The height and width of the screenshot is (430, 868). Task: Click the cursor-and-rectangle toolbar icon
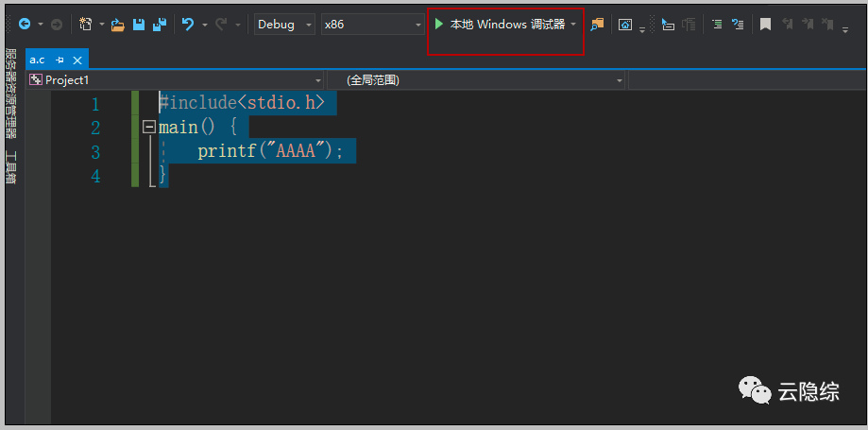[x=668, y=25]
